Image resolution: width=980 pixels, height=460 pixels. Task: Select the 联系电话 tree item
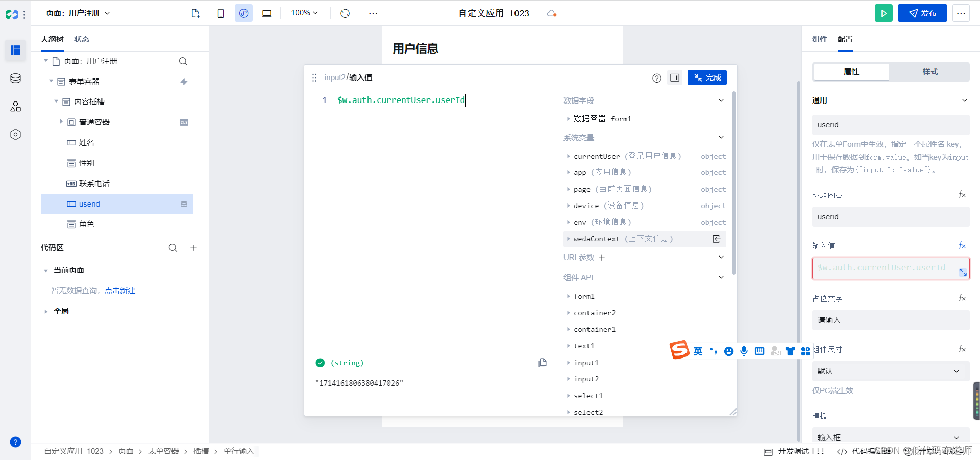click(x=117, y=184)
